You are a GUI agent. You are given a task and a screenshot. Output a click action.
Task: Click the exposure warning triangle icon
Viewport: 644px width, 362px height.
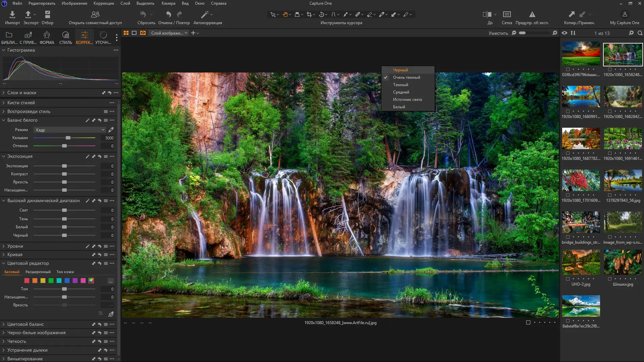[x=532, y=14]
